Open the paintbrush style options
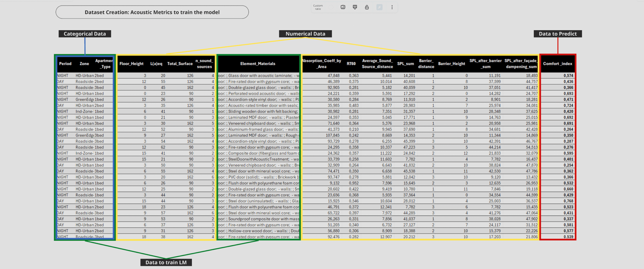This screenshot has width=644, height=269. [x=355, y=7]
